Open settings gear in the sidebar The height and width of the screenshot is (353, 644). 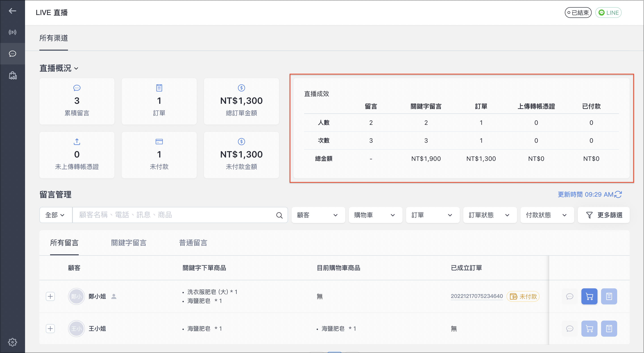[12, 342]
